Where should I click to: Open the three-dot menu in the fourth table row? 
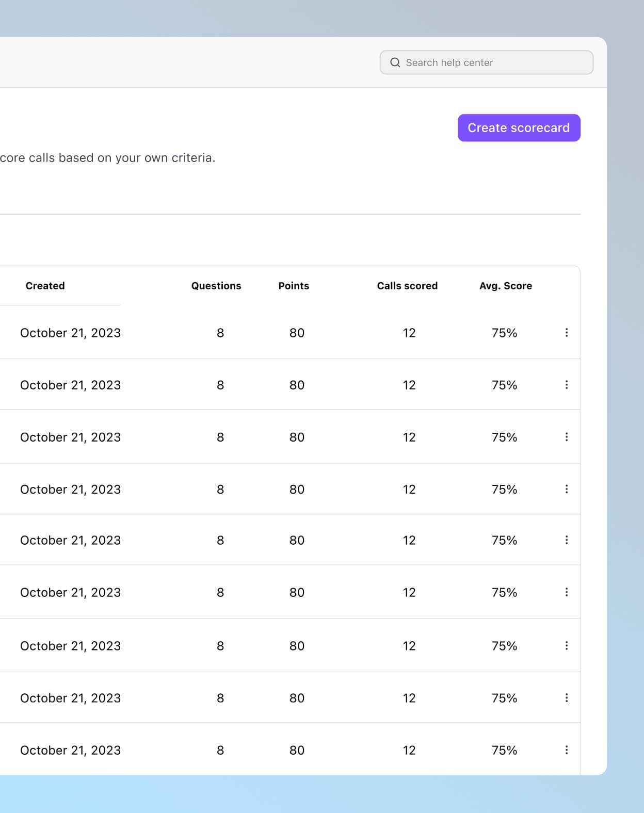pyautogui.click(x=567, y=489)
